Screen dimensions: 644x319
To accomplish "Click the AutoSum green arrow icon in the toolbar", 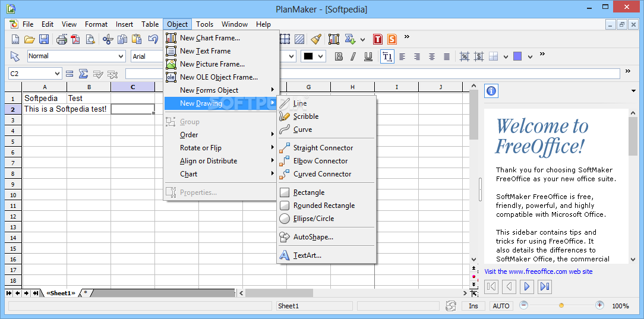I will (x=349, y=39).
